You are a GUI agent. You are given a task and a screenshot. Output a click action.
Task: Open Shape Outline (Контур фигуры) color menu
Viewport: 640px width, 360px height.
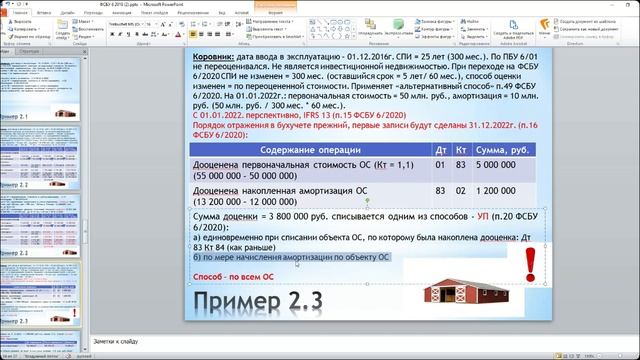(434, 29)
